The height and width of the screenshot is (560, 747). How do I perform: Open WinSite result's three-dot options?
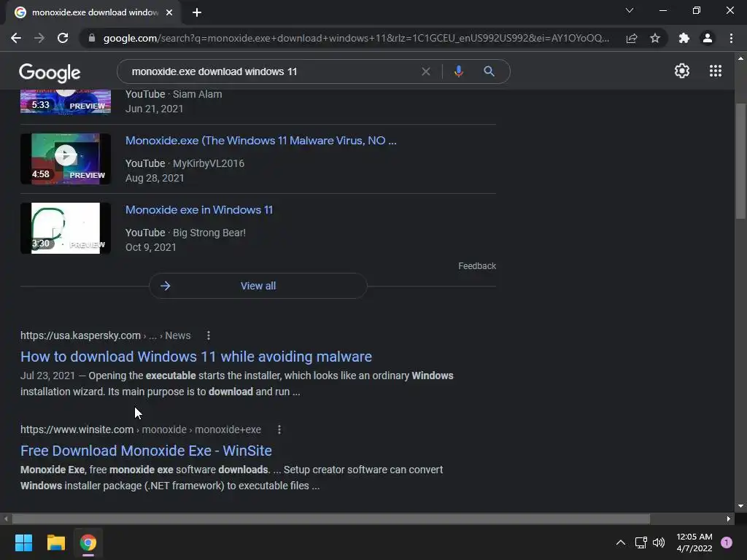click(279, 430)
